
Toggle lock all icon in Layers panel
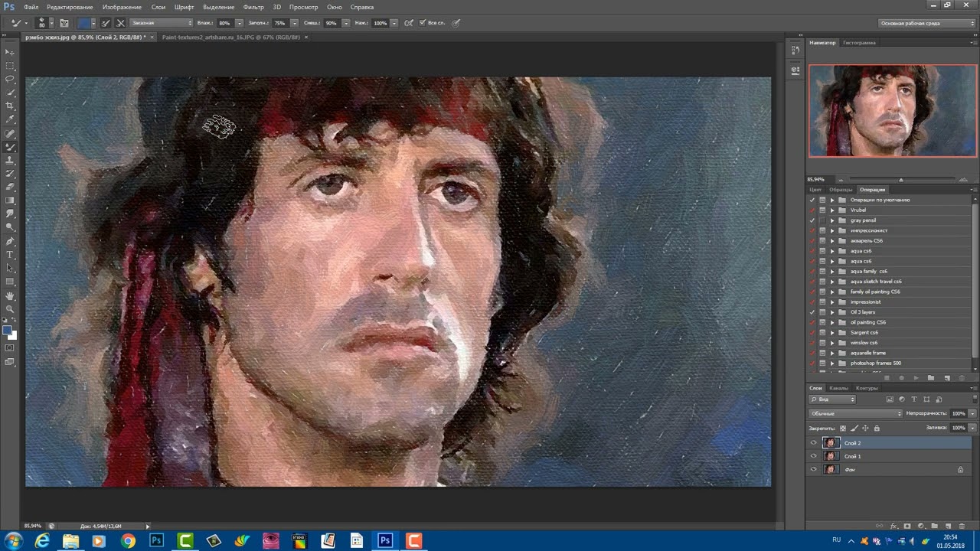tap(877, 429)
